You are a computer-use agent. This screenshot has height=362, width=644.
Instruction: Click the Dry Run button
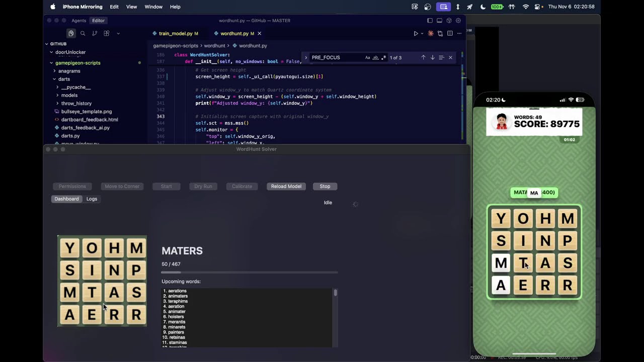coord(203,186)
